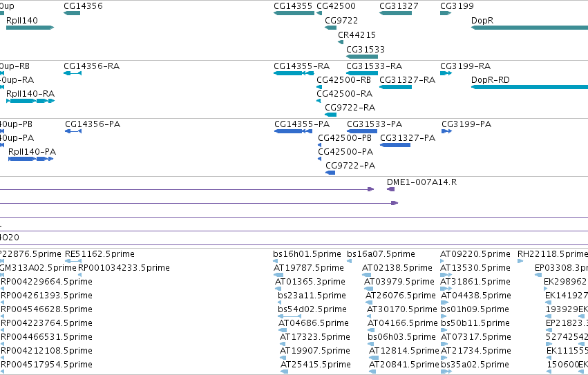Click the AT04686.5prime EST label
This screenshot has height=375, width=588.
(x=314, y=323)
